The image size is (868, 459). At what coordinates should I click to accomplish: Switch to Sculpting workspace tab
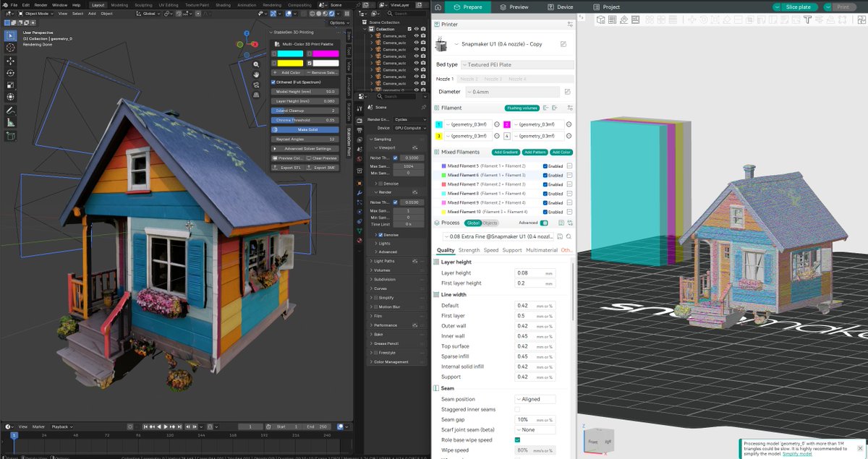142,4
